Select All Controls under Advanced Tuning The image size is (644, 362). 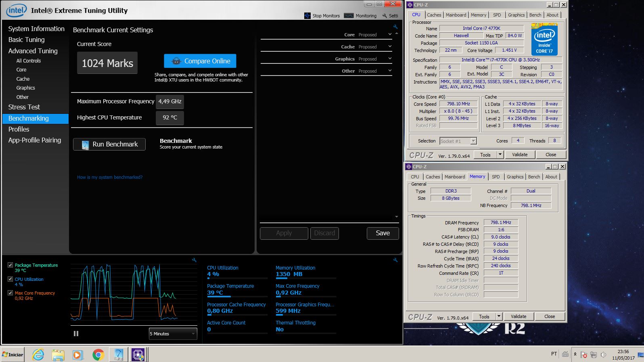29,61
